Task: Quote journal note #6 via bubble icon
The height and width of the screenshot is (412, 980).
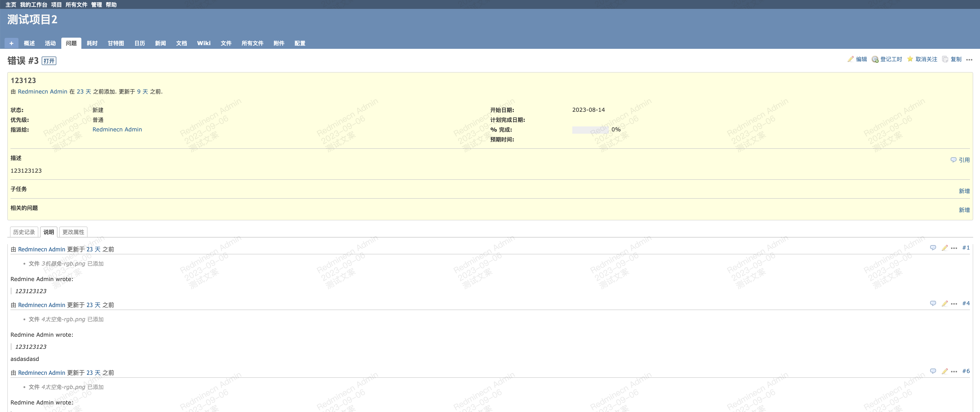Action: pos(933,371)
